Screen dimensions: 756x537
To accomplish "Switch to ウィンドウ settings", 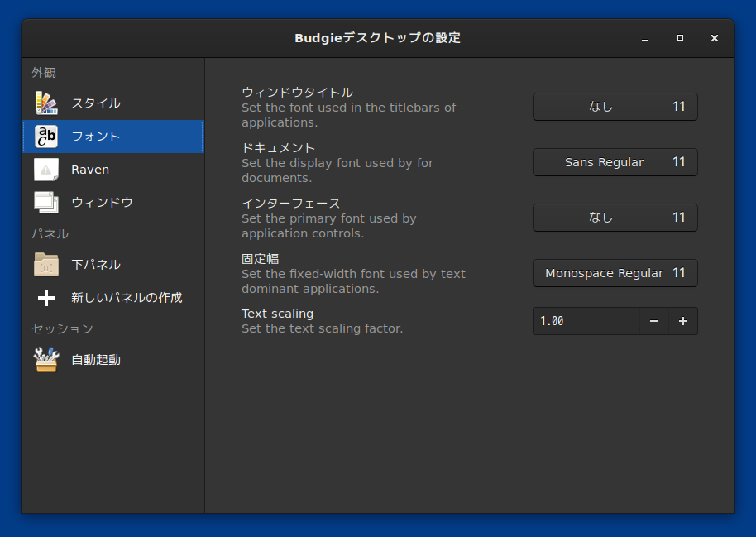I will click(112, 203).
